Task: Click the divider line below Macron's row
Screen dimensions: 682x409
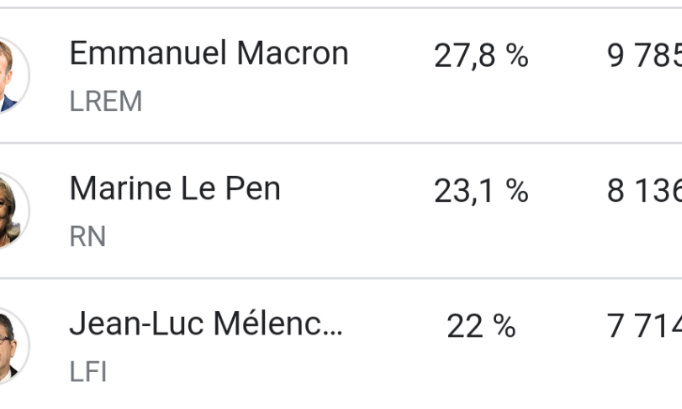Action: tap(340, 143)
